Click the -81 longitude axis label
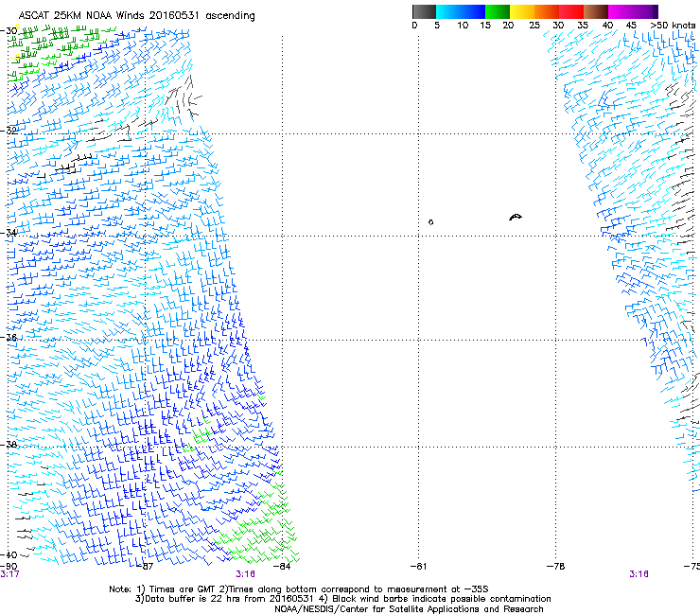This screenshot has height=615, width=700. [x=418, y=566]
